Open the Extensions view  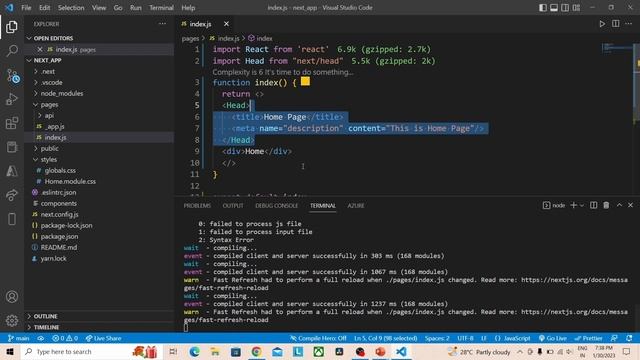tap(12, 123)
